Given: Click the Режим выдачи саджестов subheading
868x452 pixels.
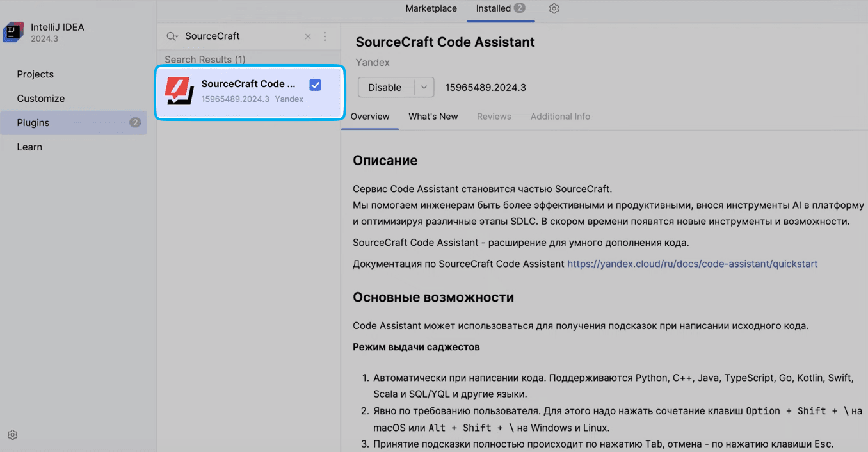Looking at the screenshot, I should tap(416, 347).
